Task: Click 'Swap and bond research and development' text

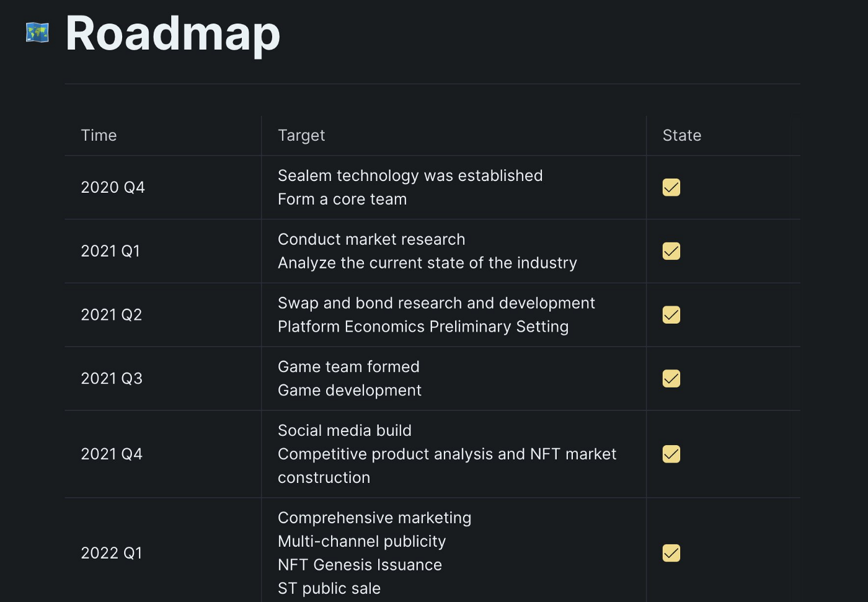Action: [436, 303]
